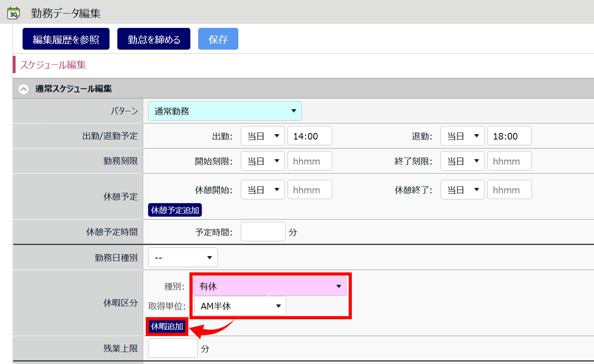
Task: Open the 取得単位 dropdown showing AM半休
Action: pos(240,306)
